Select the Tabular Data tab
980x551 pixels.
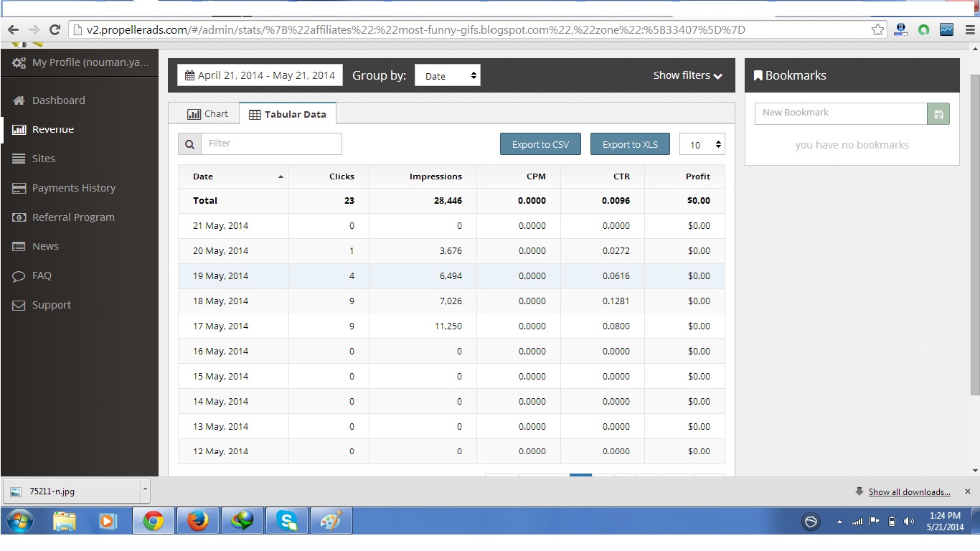pos(287,114)
